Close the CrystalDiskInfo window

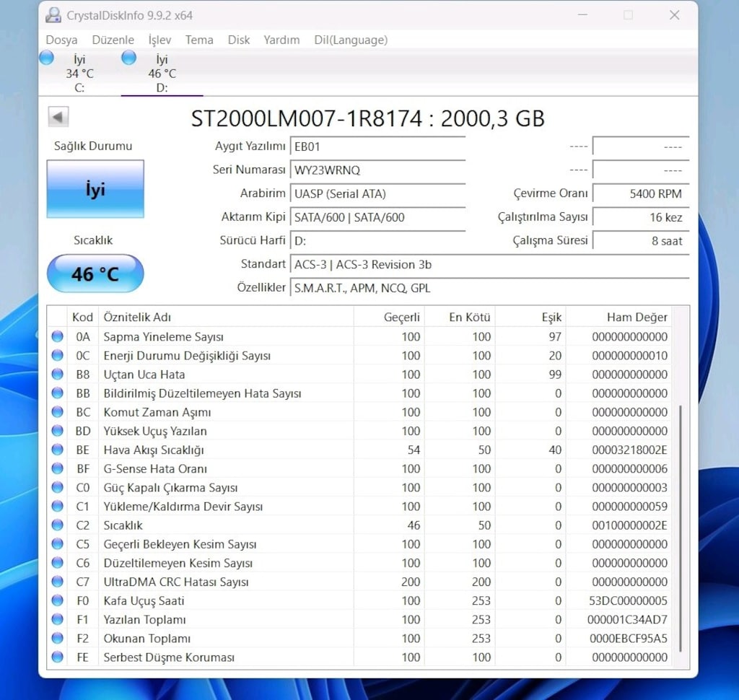coord(675,15)
